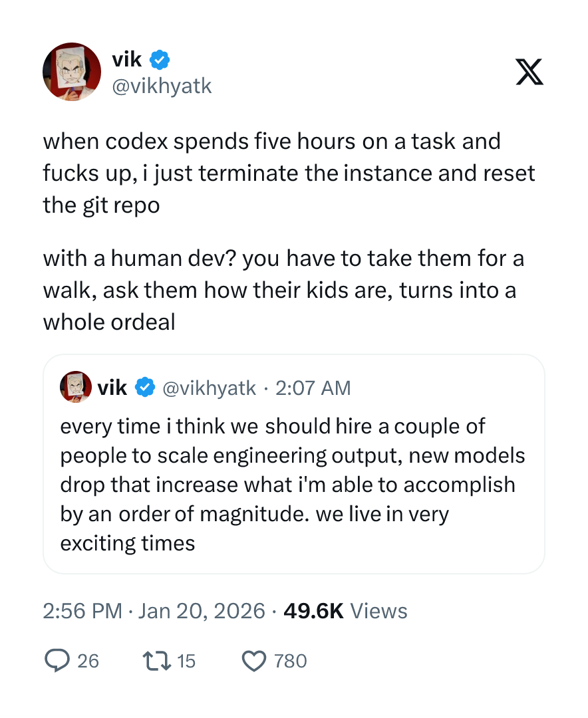
Task: Click the verified badge in the quoted tweet
Action: pyautogui.click(x=145, y=388)
